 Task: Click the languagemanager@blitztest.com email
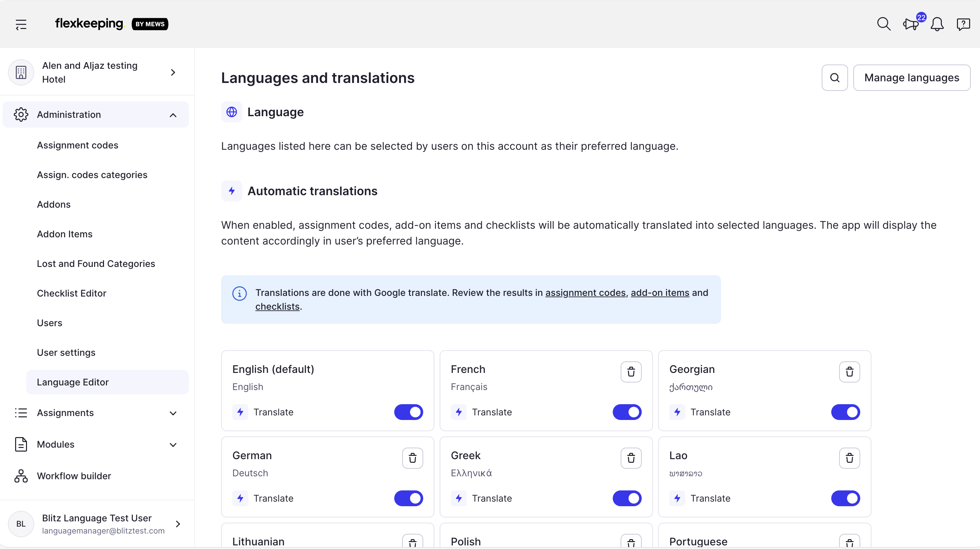103,531
